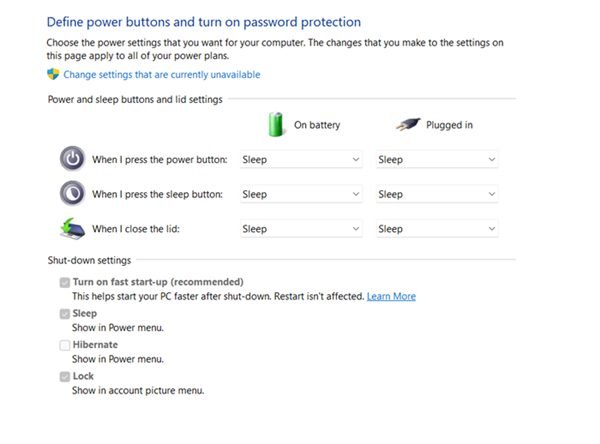600x444 pixels.
Task: Open power button plugged-in dropdown
Action: click(x=436, y=159)
